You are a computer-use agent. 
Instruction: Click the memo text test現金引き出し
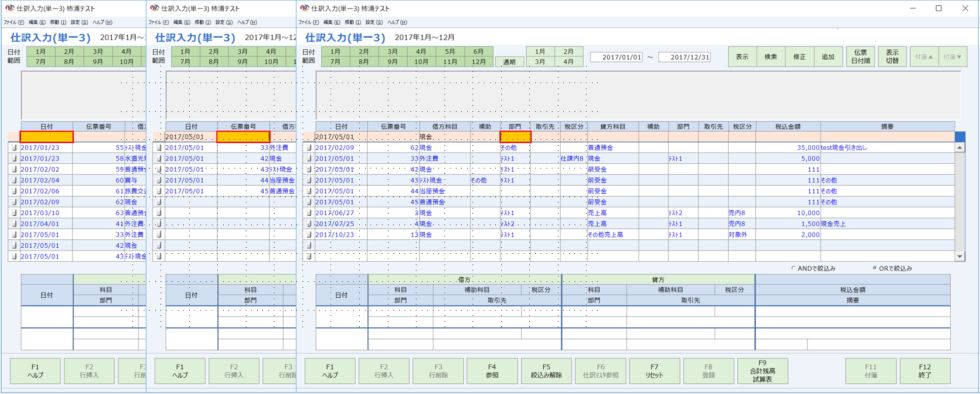click(845, 148)
